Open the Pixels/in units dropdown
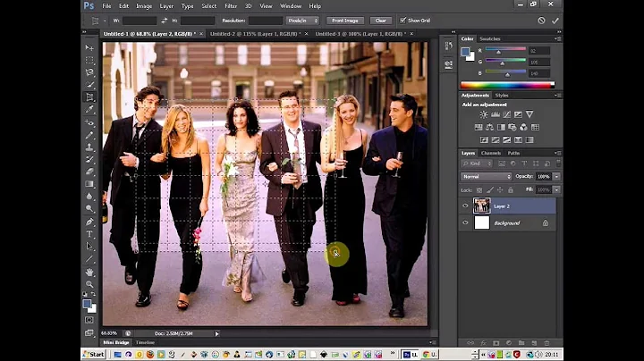Image resolution: width=644 pixels, height=361 pixels. point(302,21)
